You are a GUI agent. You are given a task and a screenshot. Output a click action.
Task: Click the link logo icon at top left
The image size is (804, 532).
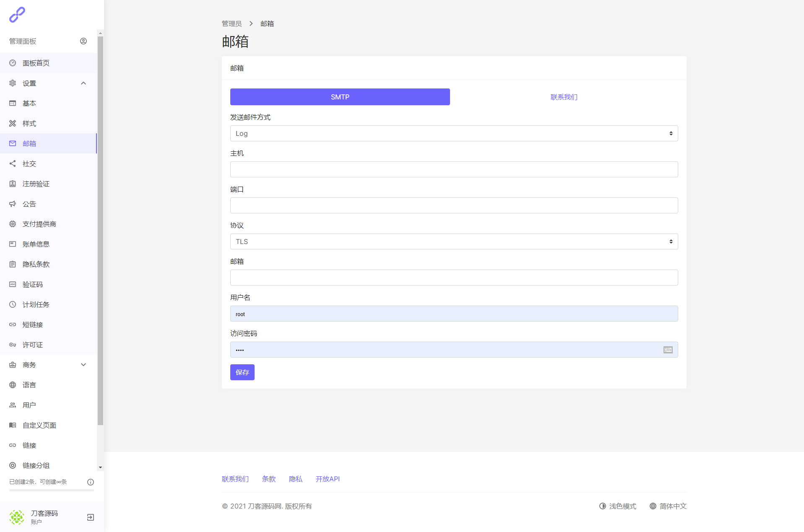17,15
